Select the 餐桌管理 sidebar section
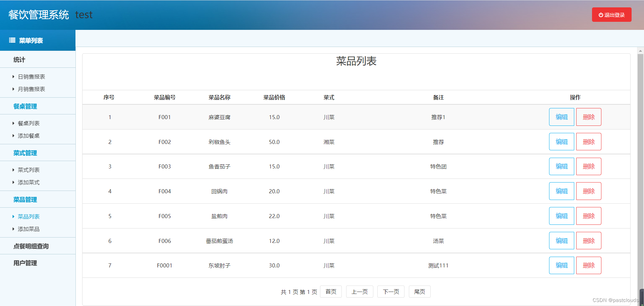Image resolution: width=644 pixels, height=306 pixels. pyautogui.click(x=25, y=106)
